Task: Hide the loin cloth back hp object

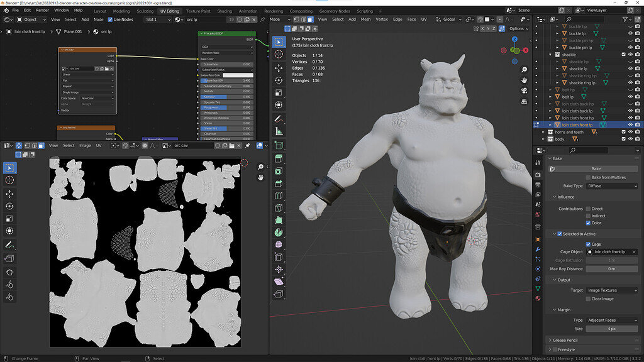Action: (630, 104)
